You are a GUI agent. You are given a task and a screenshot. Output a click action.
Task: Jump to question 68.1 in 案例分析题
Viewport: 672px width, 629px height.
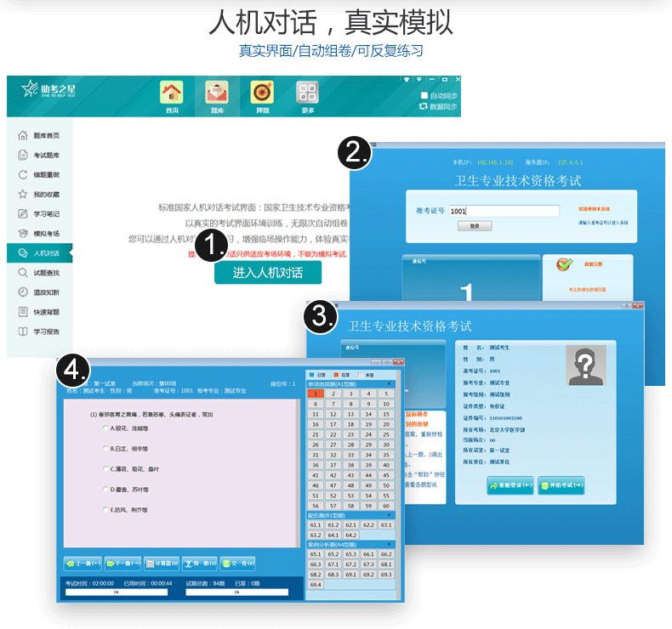coord(386,564)
